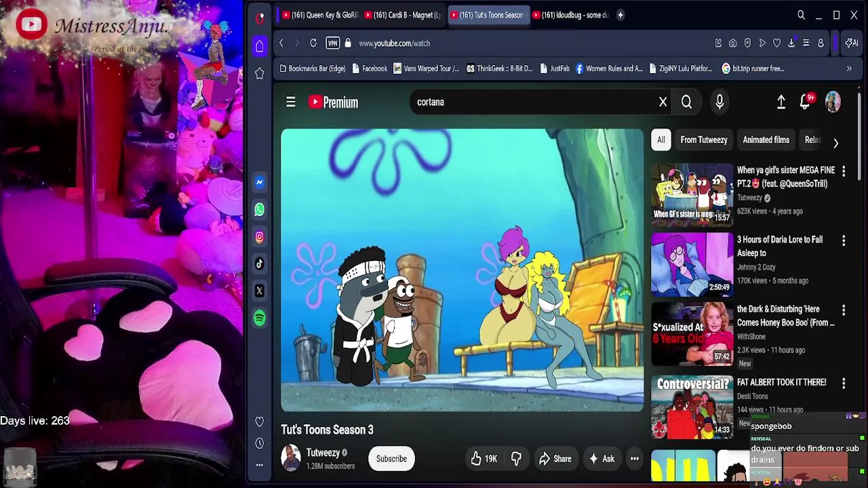
Task: Open ThinkGeek 8-Bit bookmark
Action: click(500, 68)
